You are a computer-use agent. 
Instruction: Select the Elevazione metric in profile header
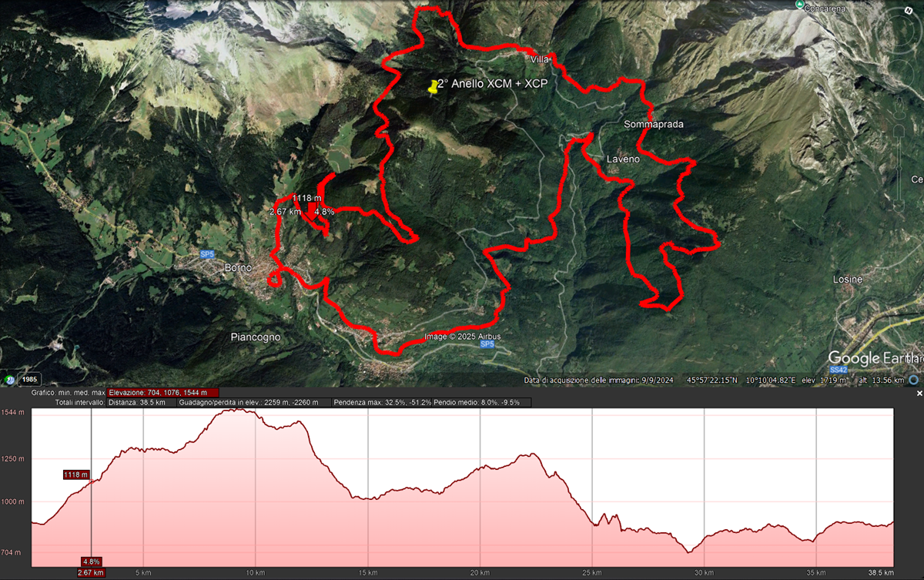pos(162,392)
